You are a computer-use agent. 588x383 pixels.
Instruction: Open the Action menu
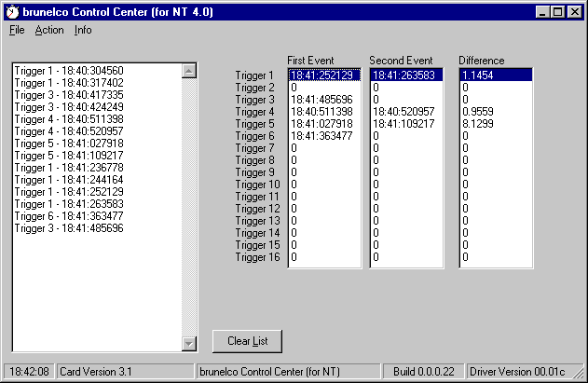click(49, 30)
